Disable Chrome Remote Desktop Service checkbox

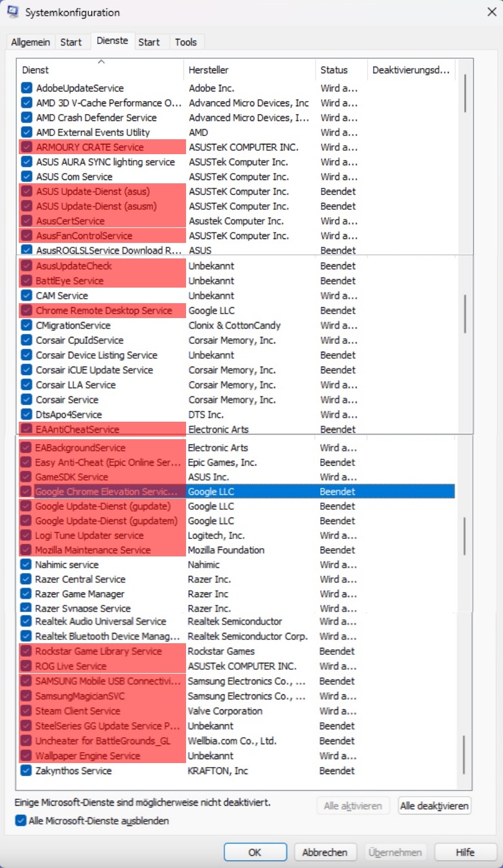point(27,310)
